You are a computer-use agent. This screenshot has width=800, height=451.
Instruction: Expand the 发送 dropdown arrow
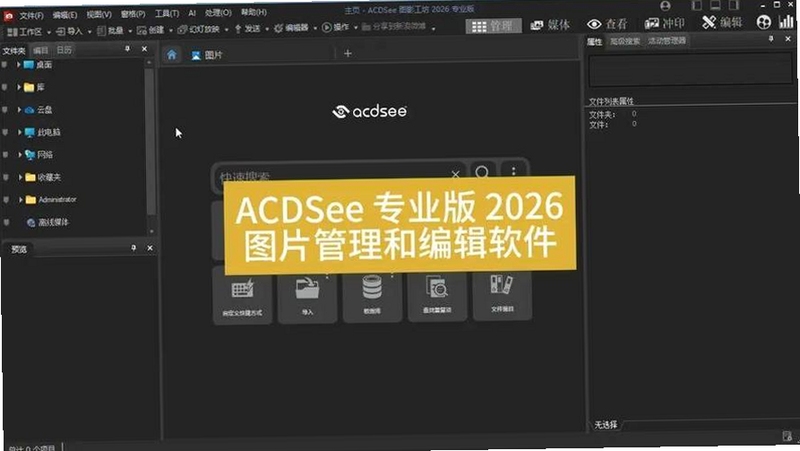[x=267, y=29]
